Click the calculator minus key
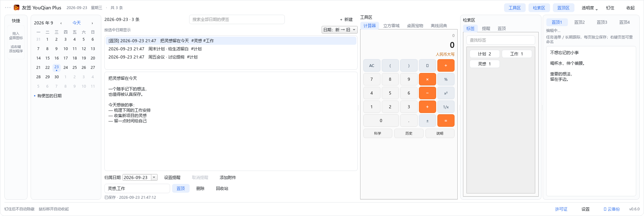This screenshot has height=216, width=644. 427,93
